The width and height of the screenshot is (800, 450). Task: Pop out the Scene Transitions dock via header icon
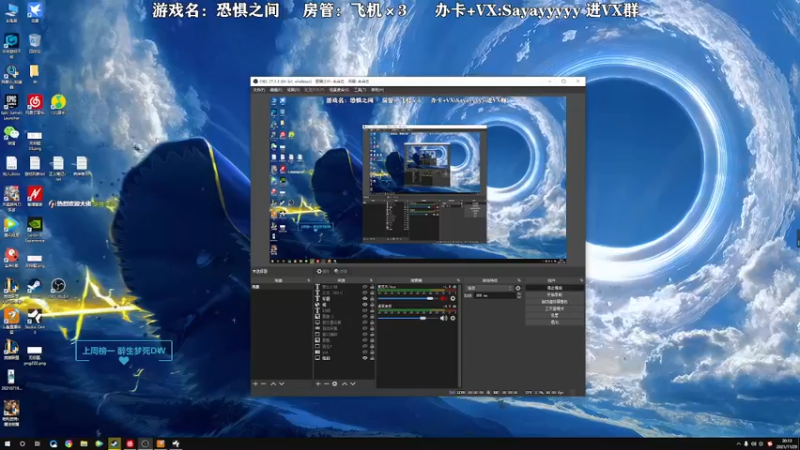click(519, 281)
